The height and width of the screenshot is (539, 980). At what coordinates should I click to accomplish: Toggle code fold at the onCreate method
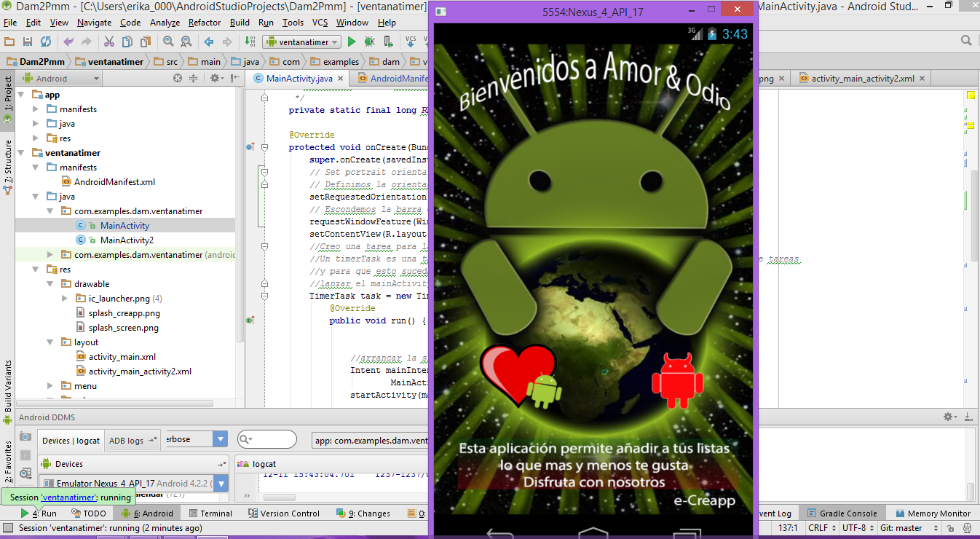tap(264, 147)
